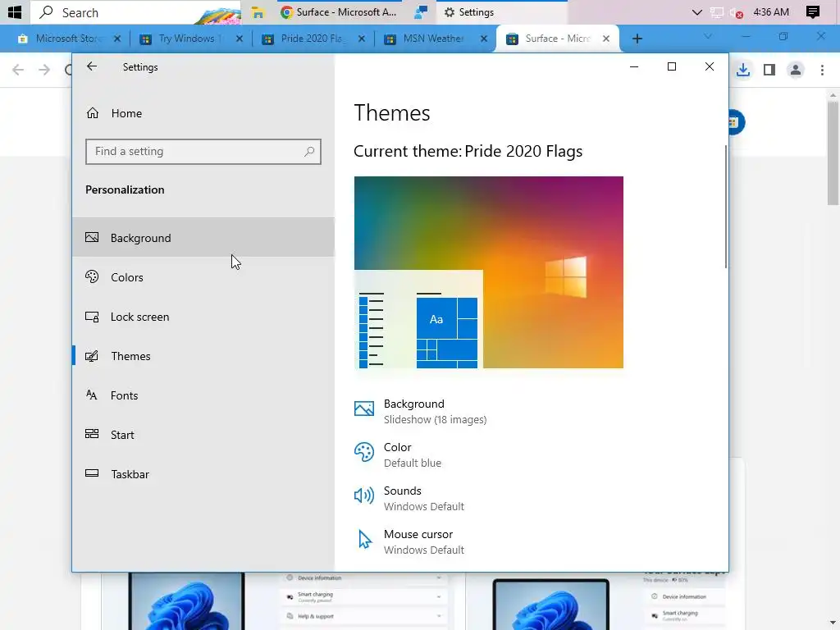Image resolution: width=840 pixels, height=630 pixels.
Task: Open theme Color Default blue option
Action: [x=398, y=454]
